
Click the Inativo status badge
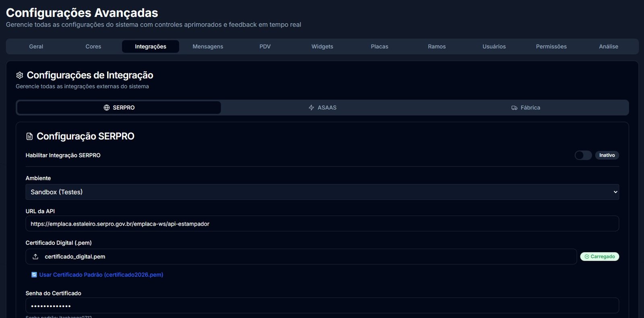[x=607, y=155]
